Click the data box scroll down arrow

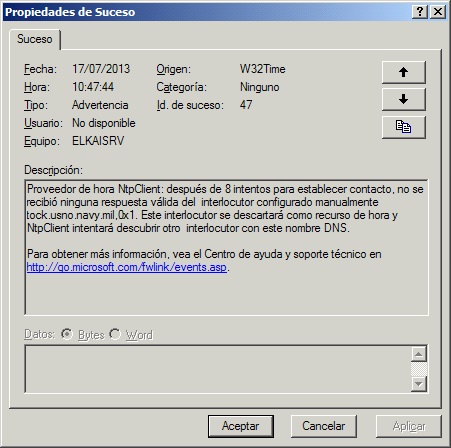[419, 384]
